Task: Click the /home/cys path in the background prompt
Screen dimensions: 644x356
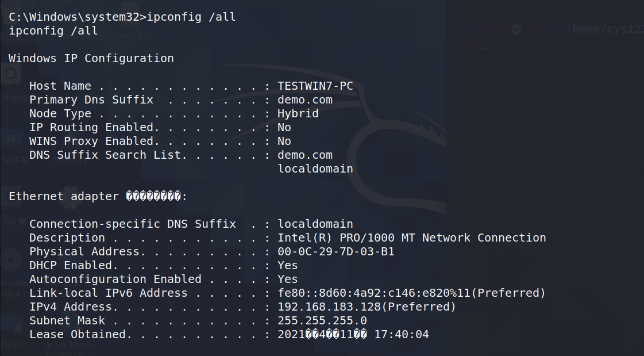Action: [603, 29]
